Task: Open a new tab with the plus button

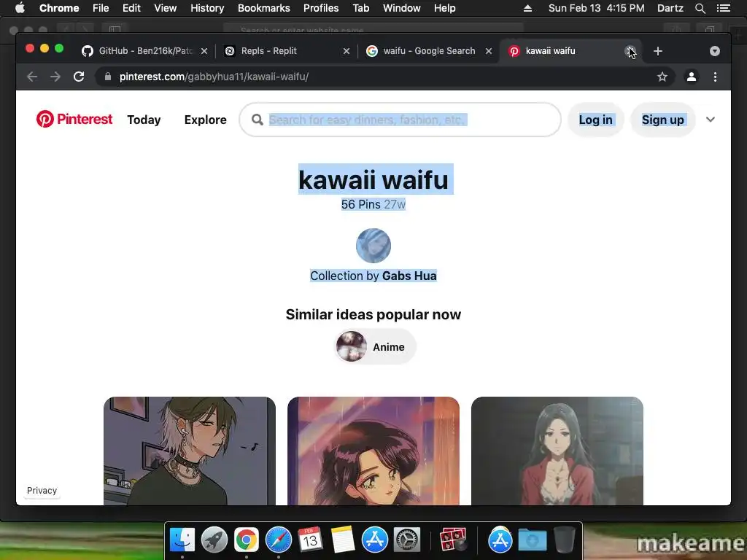Action: click(x=658, y=51)
